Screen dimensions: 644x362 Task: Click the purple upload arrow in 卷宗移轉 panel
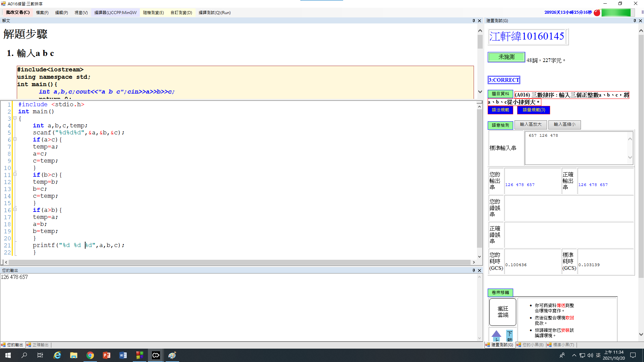496,334
